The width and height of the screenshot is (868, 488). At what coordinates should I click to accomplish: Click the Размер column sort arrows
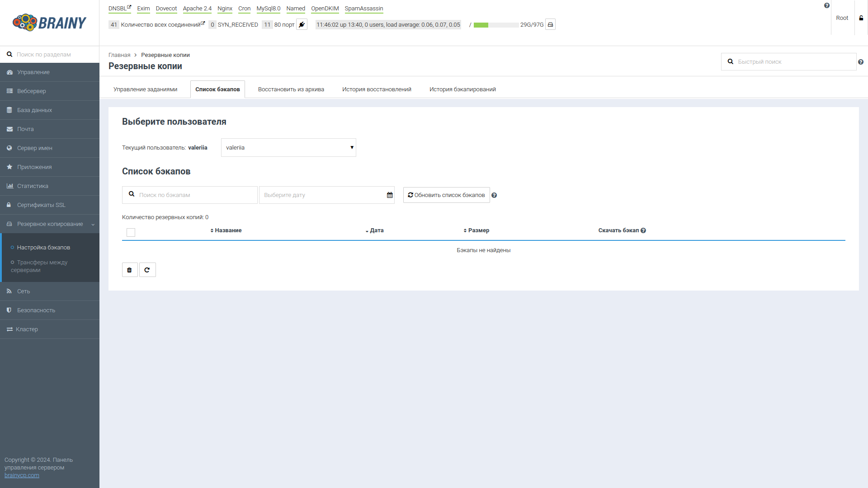click(x=465, y=230)
